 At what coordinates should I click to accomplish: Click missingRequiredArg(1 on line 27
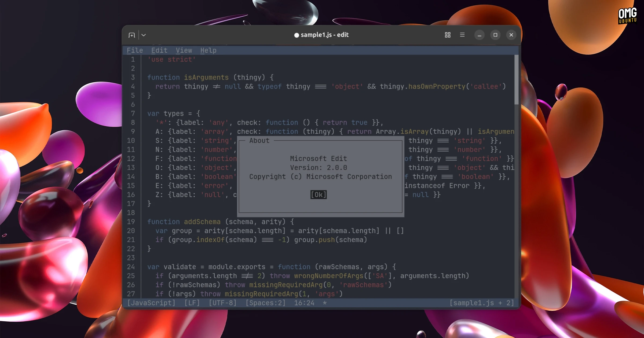click(265, 294)
